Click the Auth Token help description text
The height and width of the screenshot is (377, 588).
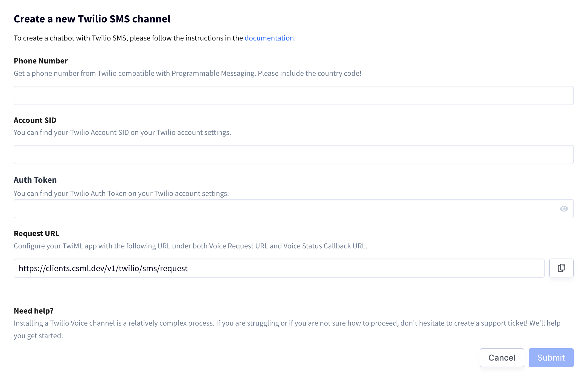tap(121, 193)
